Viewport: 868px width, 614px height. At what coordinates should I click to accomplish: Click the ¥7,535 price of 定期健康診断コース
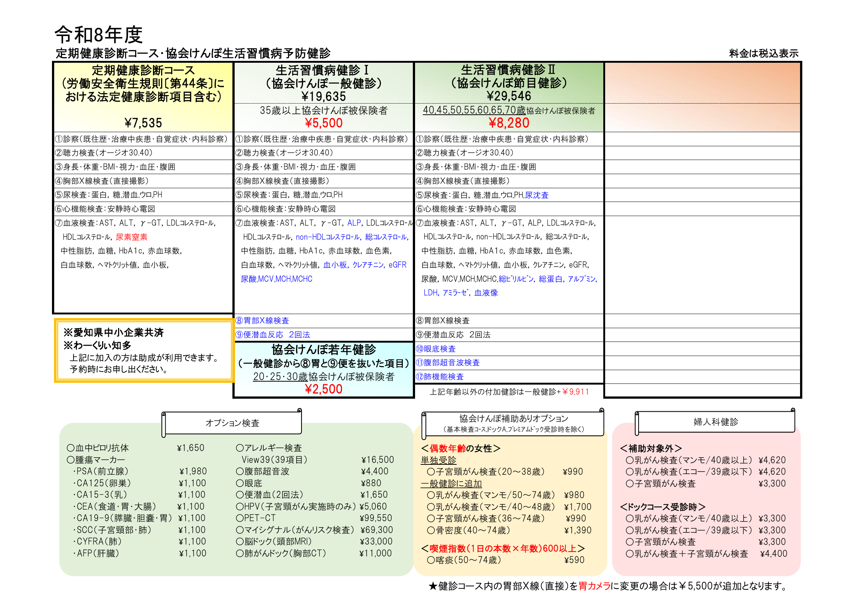(143, 123)
